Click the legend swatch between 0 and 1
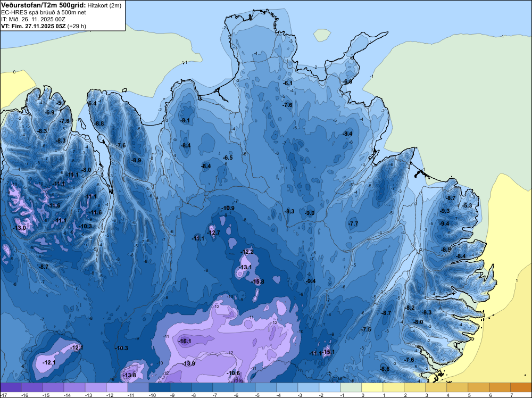 coord(372,387)
